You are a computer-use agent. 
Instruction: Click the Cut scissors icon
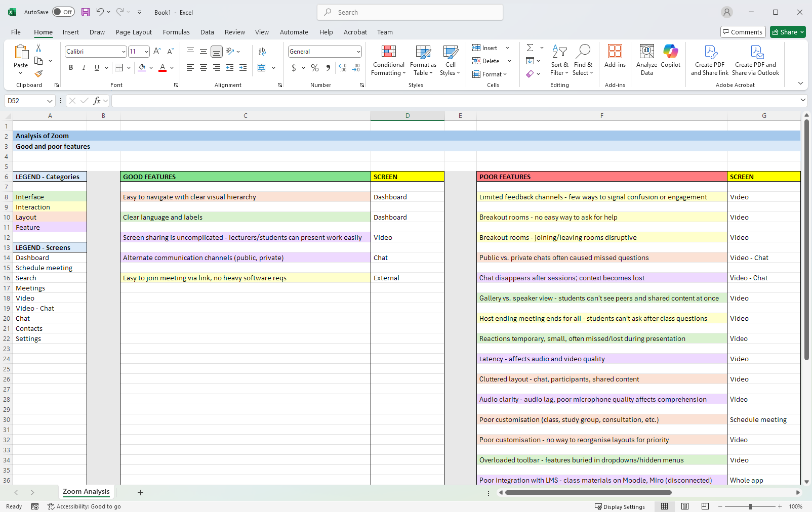coord(38,48)
